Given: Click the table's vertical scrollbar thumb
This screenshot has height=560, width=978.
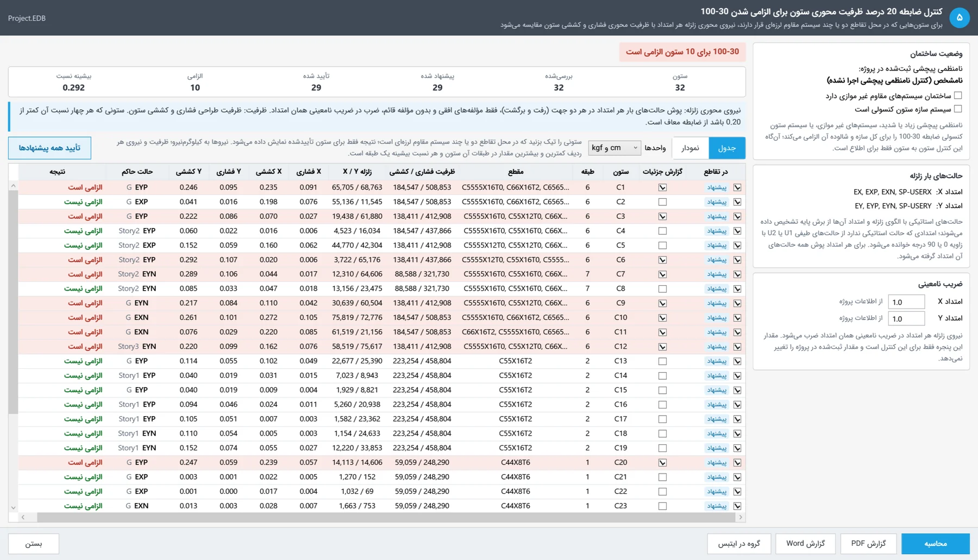Looking at the screenshot, I should pos(13,302).
